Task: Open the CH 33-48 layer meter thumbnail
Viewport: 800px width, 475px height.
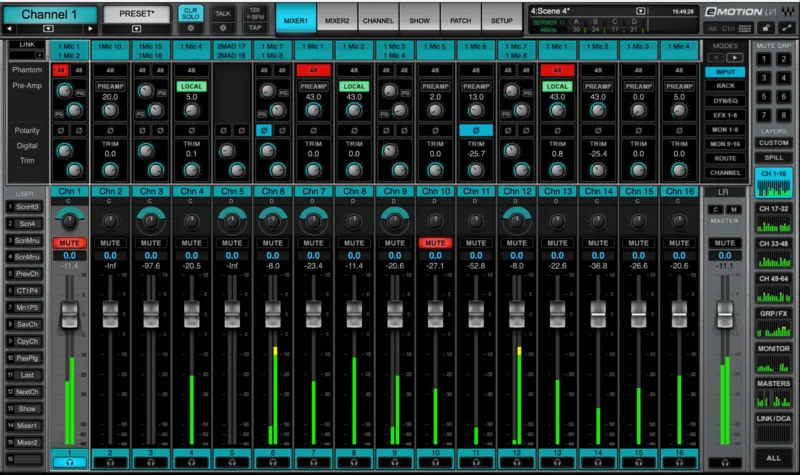Action: click(773, 254)
